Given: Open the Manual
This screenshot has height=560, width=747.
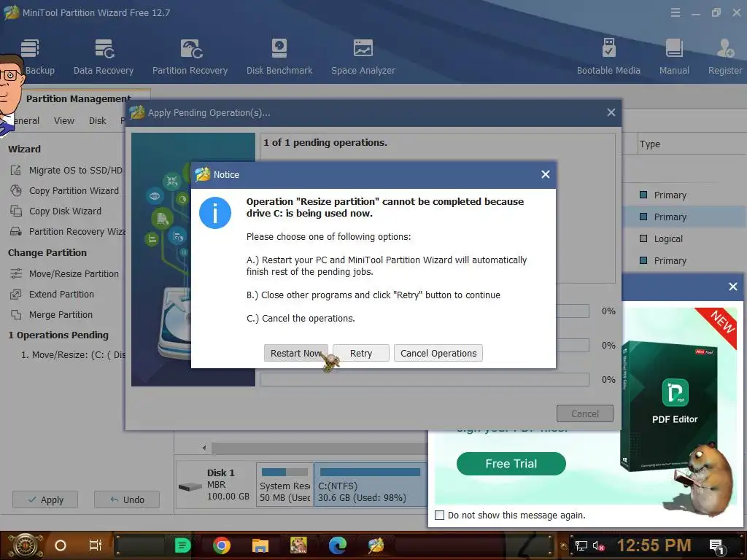Looking at the screenshot, I should click(674, 57).
